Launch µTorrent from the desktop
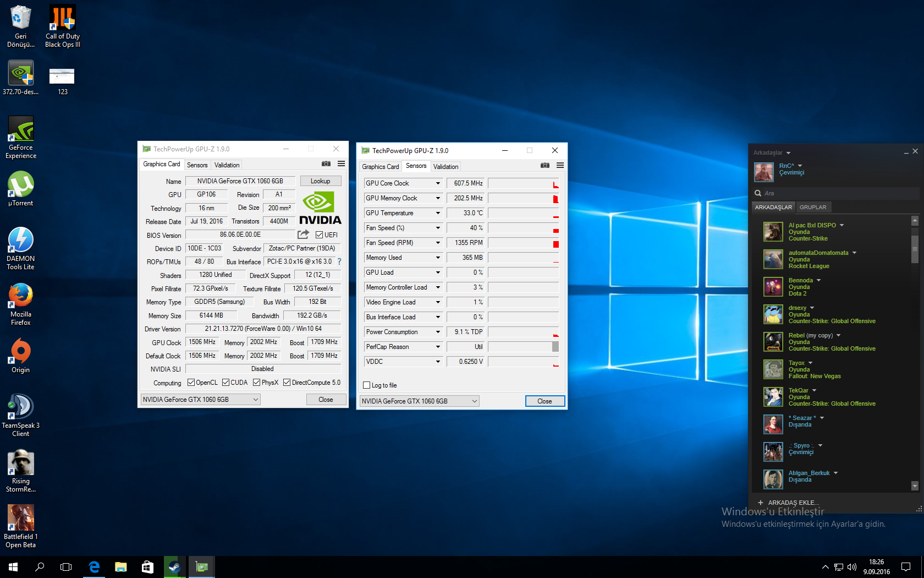This screenshot has height=578, width=924. tap(21, 188)
